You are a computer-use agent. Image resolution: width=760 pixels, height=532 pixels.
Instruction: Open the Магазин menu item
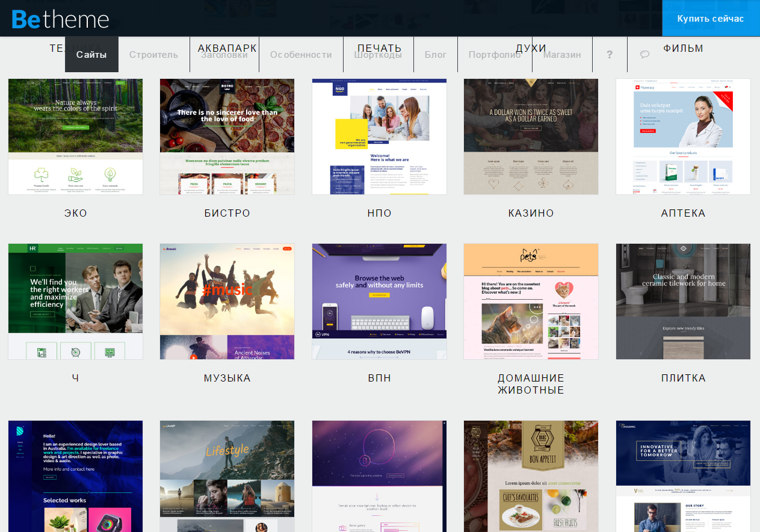(x=562, y=55)
